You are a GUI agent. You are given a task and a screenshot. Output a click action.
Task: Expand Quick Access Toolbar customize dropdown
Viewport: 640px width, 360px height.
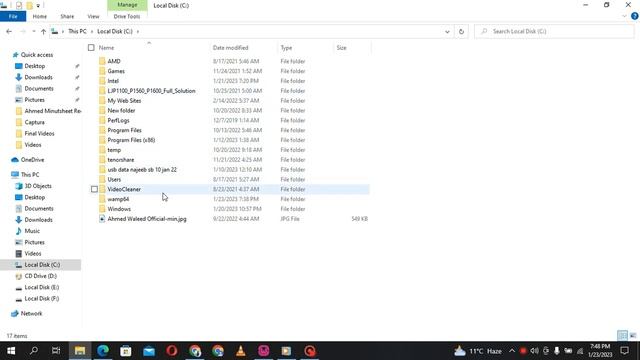[38, 6]
